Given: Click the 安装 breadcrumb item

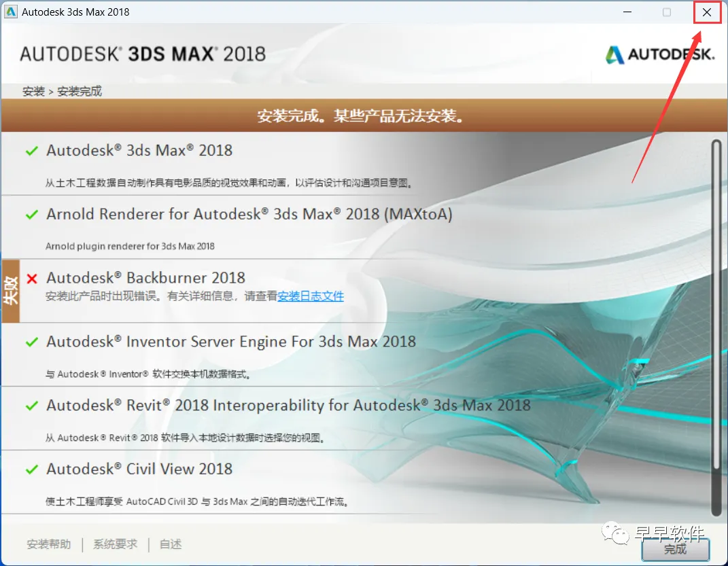Looking at the screenshot, I should pyautogui.click(x=33, y=92).
